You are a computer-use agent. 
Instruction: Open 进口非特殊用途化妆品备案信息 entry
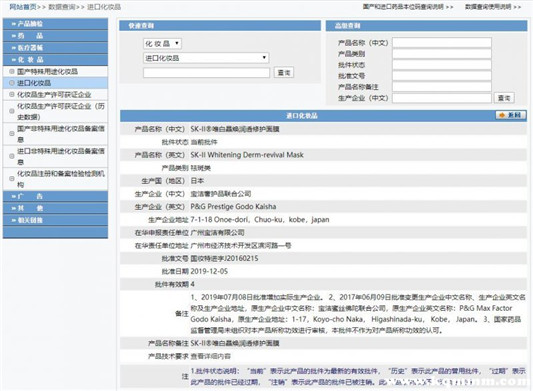tap(61, 156)
